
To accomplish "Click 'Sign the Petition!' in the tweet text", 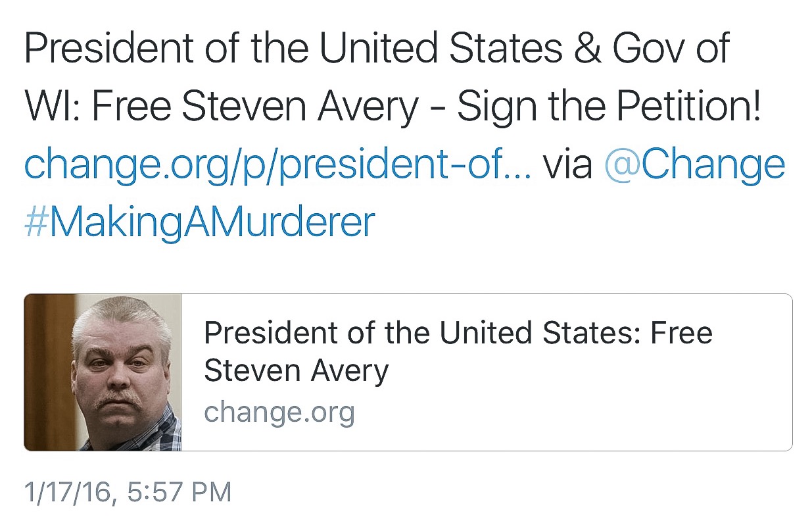I will click(x=609, y=107).
